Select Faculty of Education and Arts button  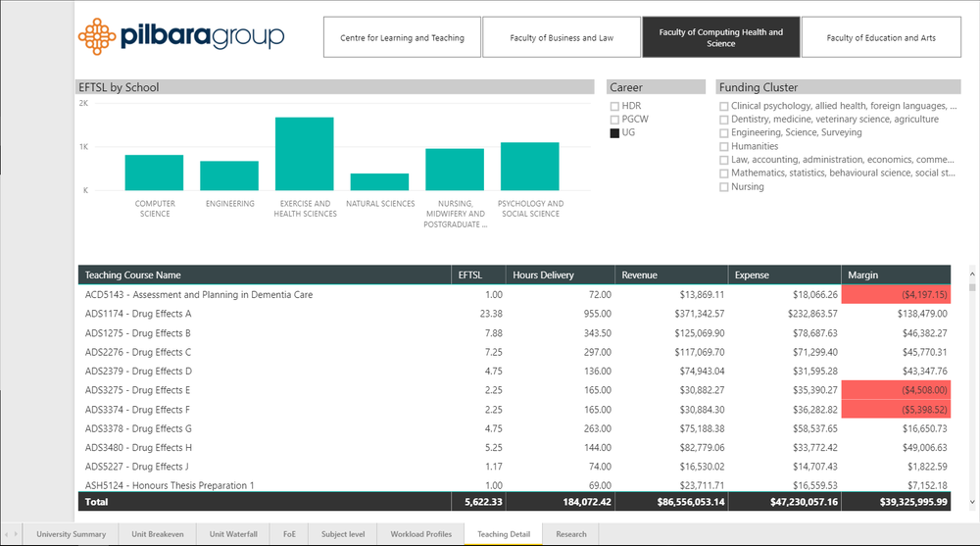point(881,37)
